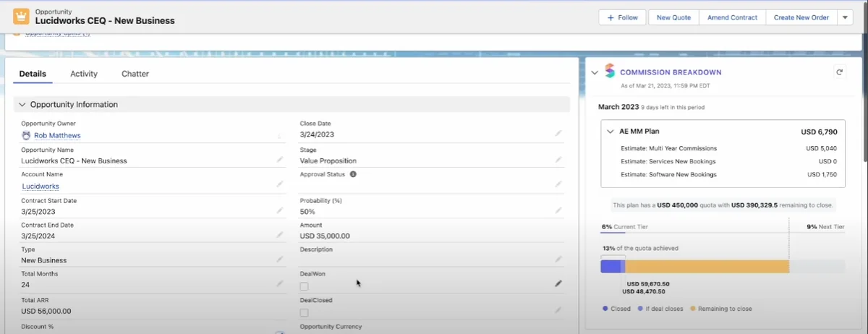Click the Remaining to close legend item
The image size is (868, 334).
[721, 309]
